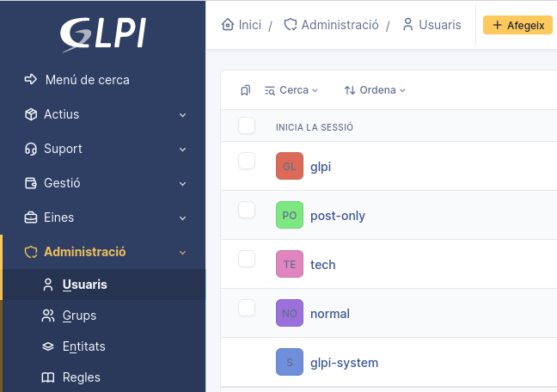Open the post-only user link
The width and height of the screenshot is (557, 392).
338,216
